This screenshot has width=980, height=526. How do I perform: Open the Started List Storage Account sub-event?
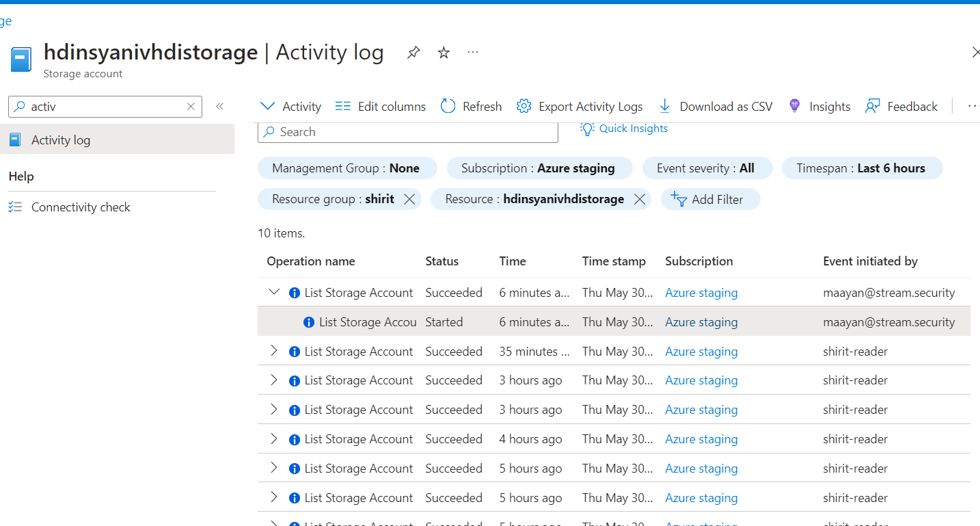pyautogui.click(x=368, y=322)
